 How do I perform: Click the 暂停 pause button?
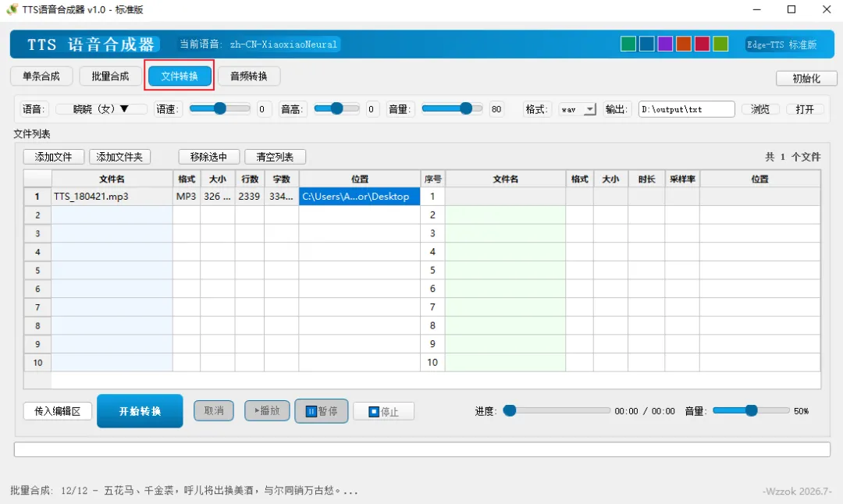tap(322, 411)
